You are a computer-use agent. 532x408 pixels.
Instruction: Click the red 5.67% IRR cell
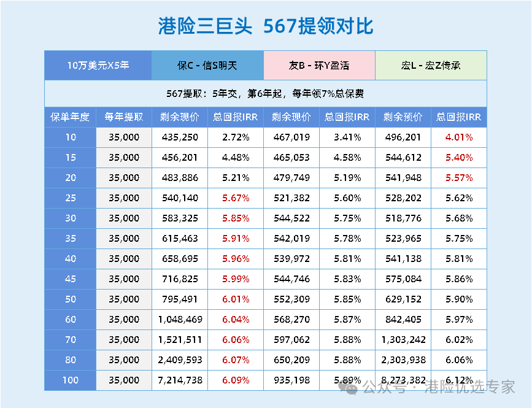tap(236, 198)
